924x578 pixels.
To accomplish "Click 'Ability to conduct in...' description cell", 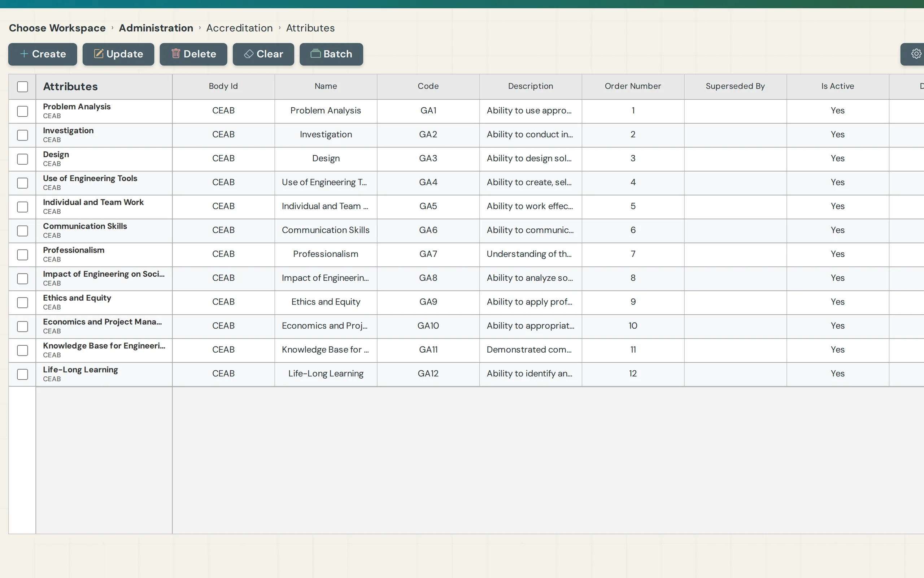I will coord(530,135).
